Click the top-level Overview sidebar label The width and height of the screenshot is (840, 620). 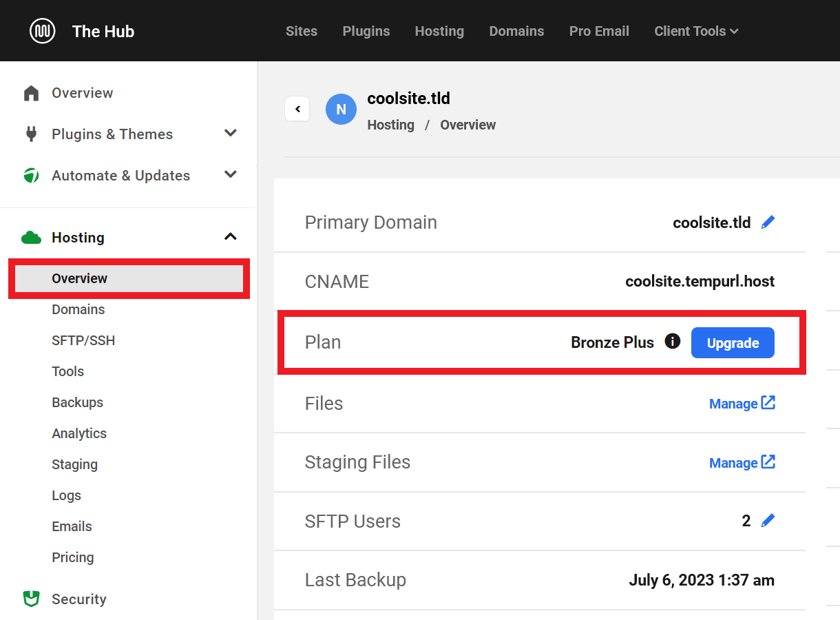coord(82,93)
